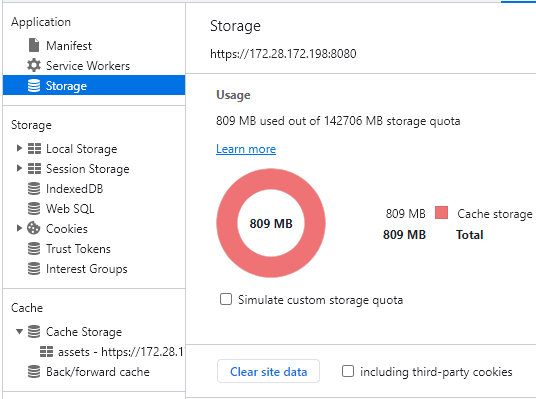Click the Manifest file icon
Screen dimensions: 536x399
tap(34, 45)
